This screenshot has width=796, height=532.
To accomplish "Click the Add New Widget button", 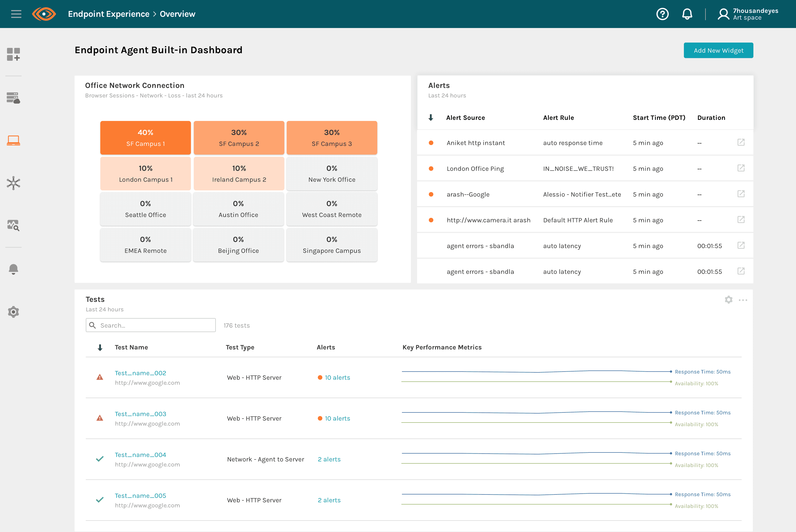I will click(x=718, y=50).
